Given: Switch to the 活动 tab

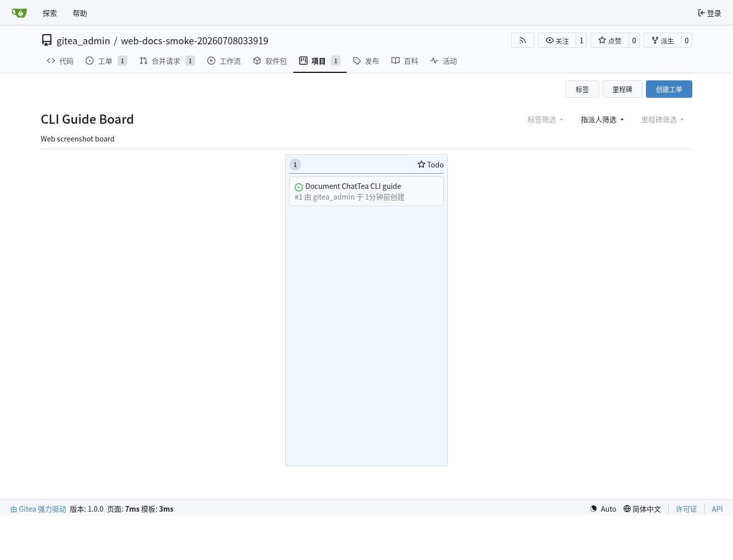Looking at the screenshot, I should point(443,61).
